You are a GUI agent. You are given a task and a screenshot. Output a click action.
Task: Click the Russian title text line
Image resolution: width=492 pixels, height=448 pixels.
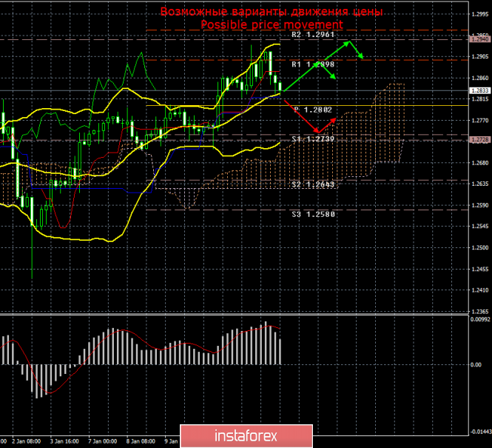click(272, 12)
